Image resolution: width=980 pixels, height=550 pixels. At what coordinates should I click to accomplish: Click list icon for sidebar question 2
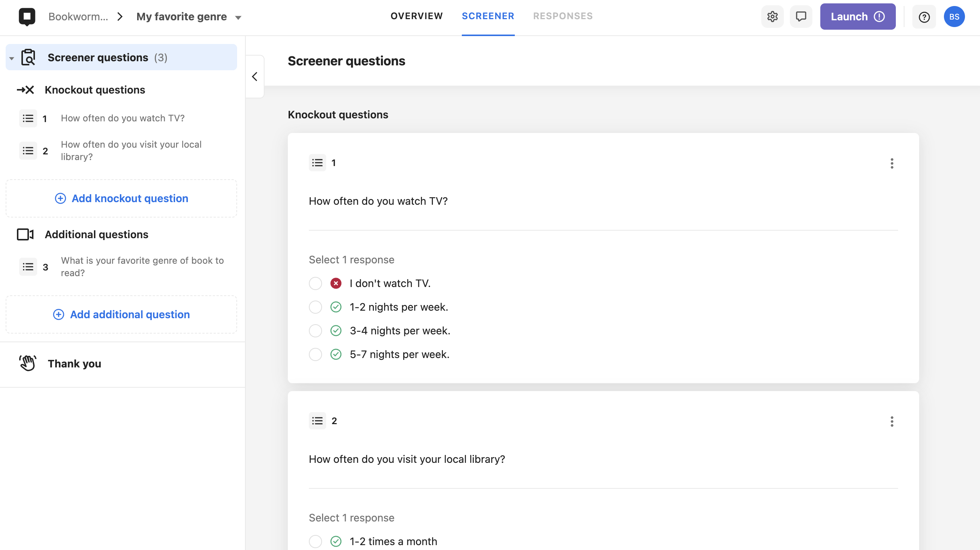[28, 151]
